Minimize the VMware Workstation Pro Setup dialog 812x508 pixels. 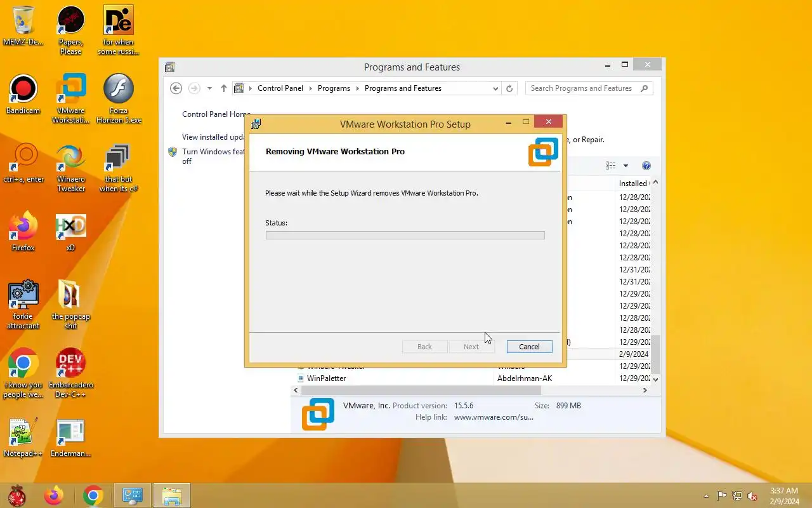[x=509, y=123]
